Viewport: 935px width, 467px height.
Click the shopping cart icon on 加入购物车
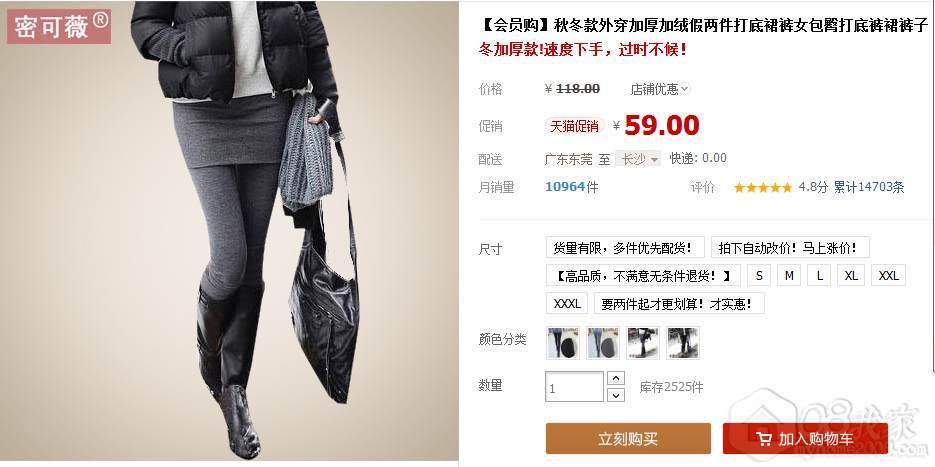coord(764,439)
